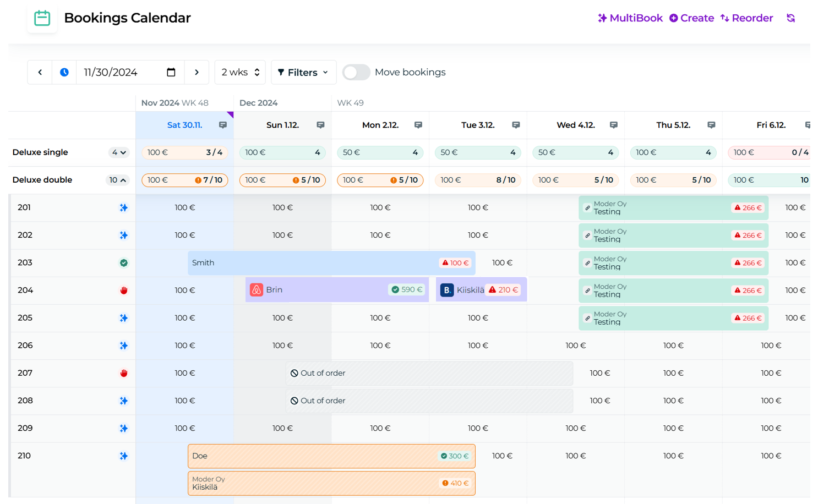Click the sparkle status icon for room 201

pos(124,207)
